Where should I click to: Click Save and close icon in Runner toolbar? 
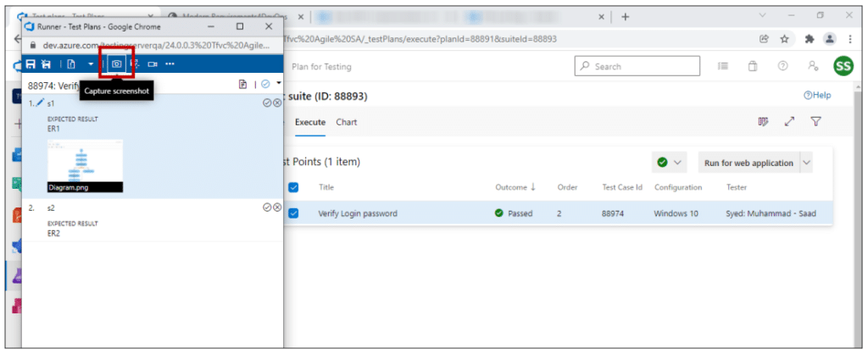coord(47,64)
